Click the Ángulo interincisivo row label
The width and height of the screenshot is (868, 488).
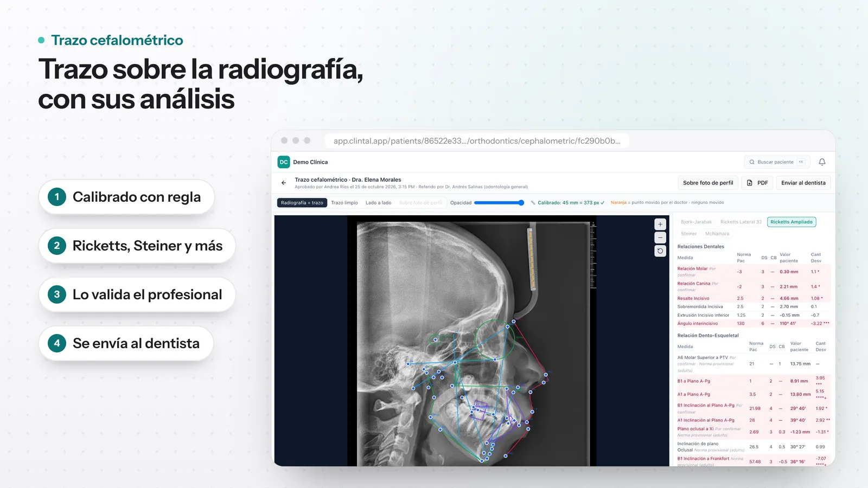tap(697, 324)
